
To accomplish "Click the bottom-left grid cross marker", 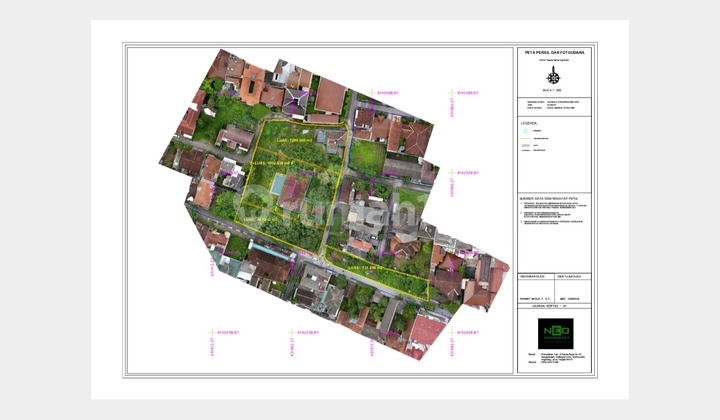I will [212, 331].
